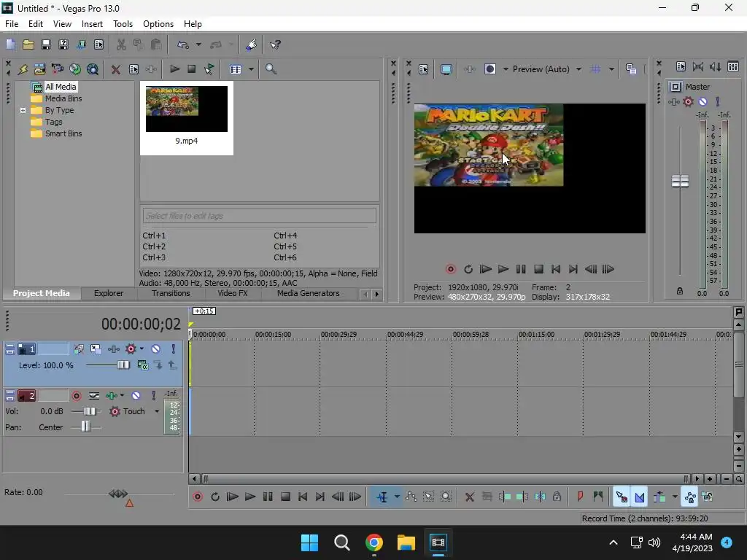Select the Media Bins folder
This screenshot has width=747, height=560.
[x=63, y=98]
